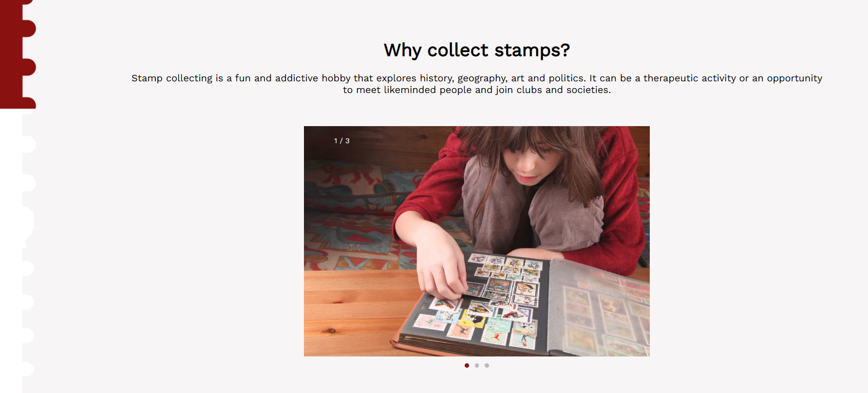Switch to the second slide dot
868x393 pixels.
point(477,365)
